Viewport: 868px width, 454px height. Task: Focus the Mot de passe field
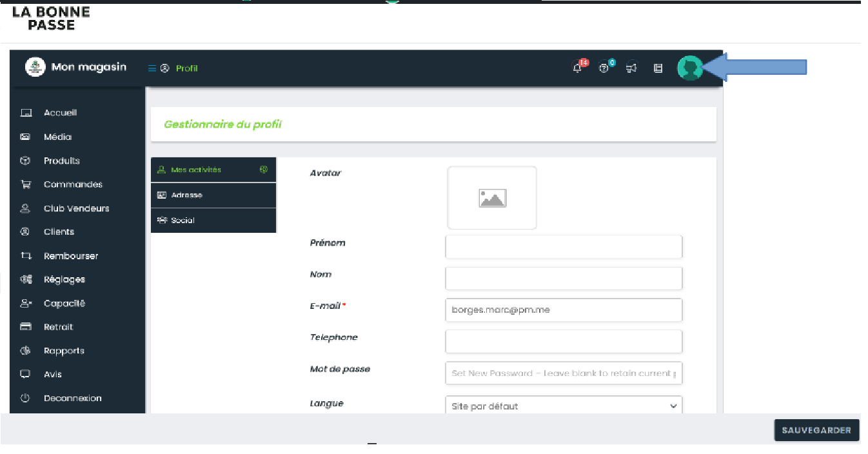(x=563, y=373)
